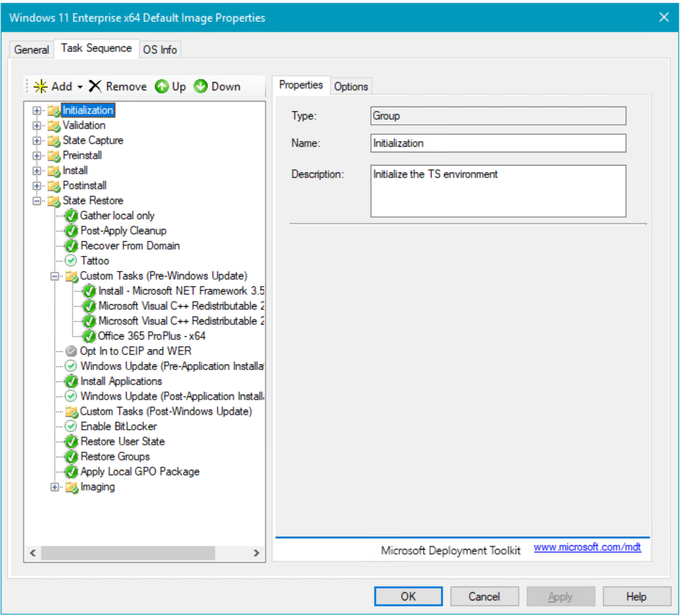Click the green Down arrow icon

pyautogui.click(x=201, y=87)
